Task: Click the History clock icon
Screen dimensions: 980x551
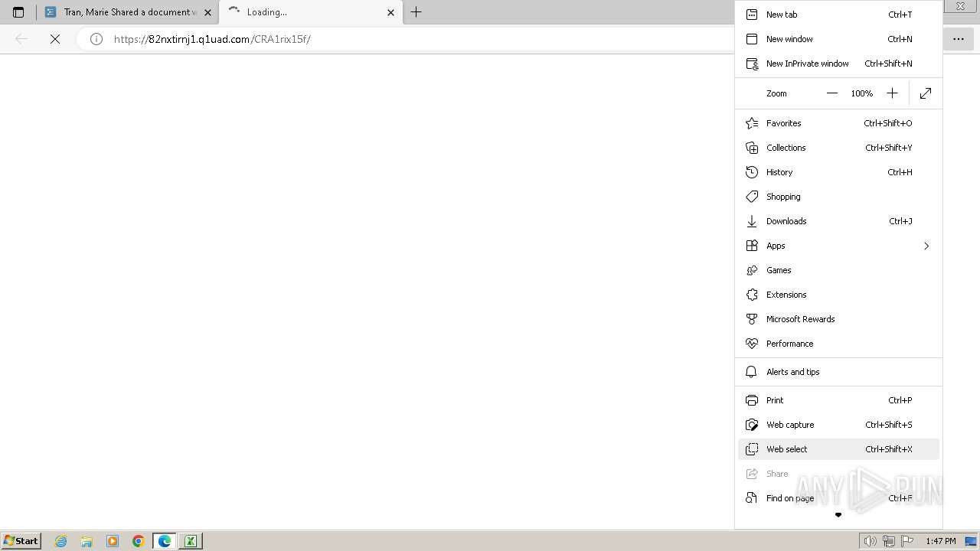Action: [x=752, y=172]
